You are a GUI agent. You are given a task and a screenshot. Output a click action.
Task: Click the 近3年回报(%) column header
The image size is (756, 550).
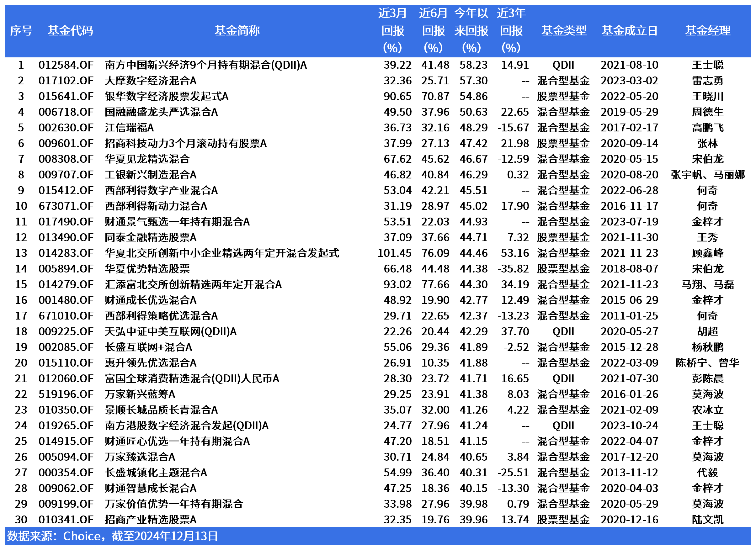click(x=511, y=31)
